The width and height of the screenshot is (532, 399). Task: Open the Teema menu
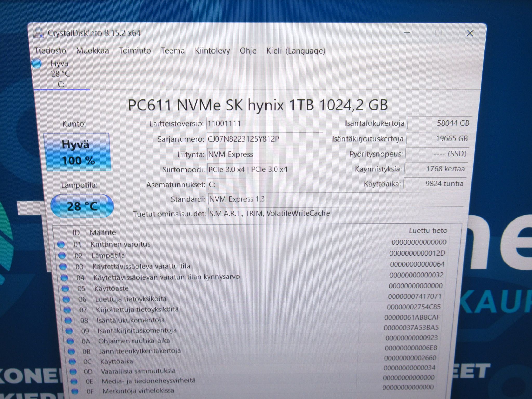[173, 50]
